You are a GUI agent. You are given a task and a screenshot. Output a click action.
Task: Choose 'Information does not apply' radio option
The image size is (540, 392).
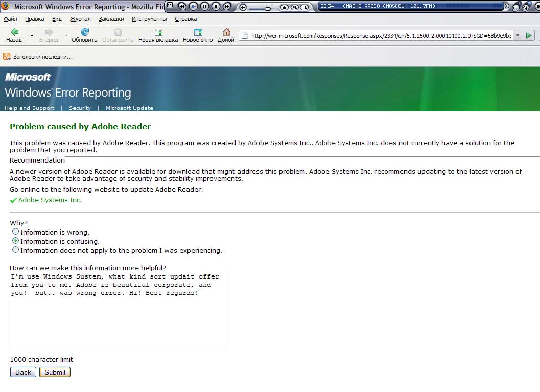(15, 250)
